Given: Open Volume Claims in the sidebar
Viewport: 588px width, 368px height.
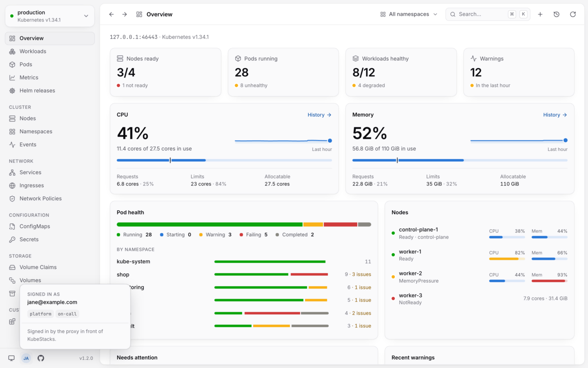Looking at the screenshot, I should 50,267.
